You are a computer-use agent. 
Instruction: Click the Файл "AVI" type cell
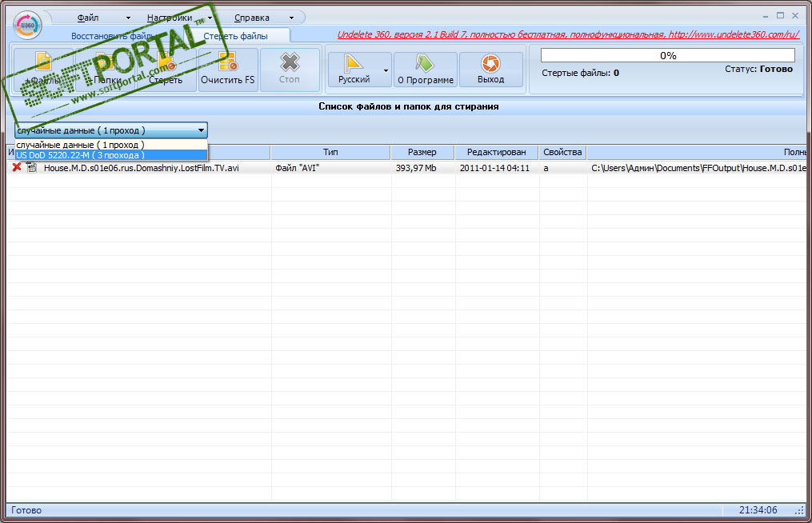click(x=298, y=168)
